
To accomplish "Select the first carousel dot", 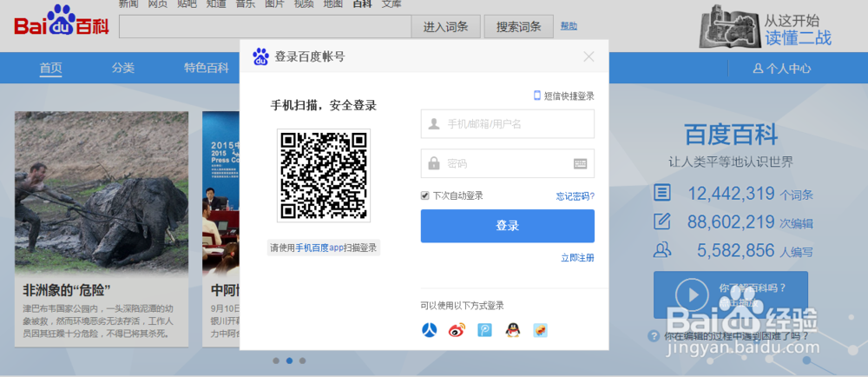I will (x=276, y=361).
